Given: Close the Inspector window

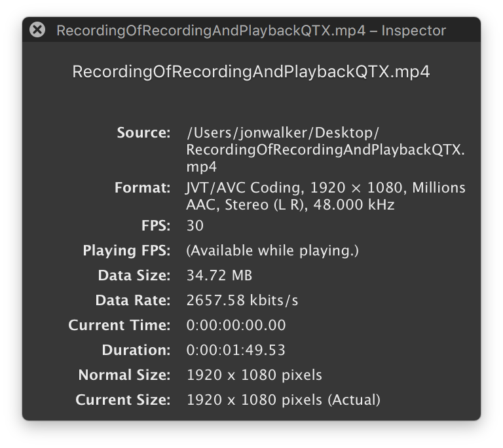Looking at the screenshot, I should pyautogui.click(x=37, y=29).
